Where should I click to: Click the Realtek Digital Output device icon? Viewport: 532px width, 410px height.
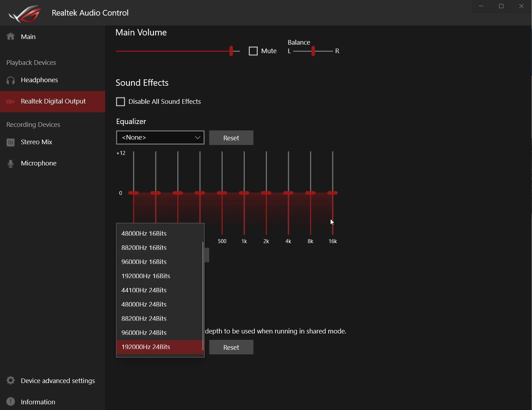[11, 101]
